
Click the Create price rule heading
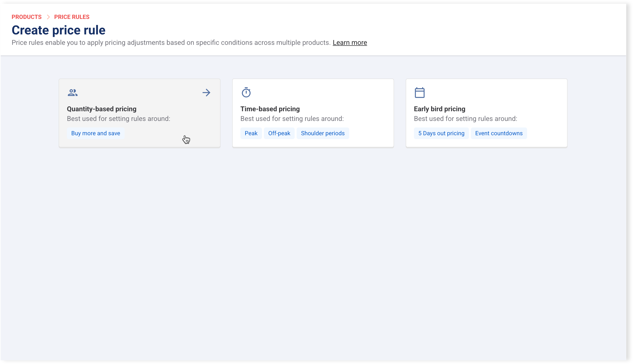[58, 30]
